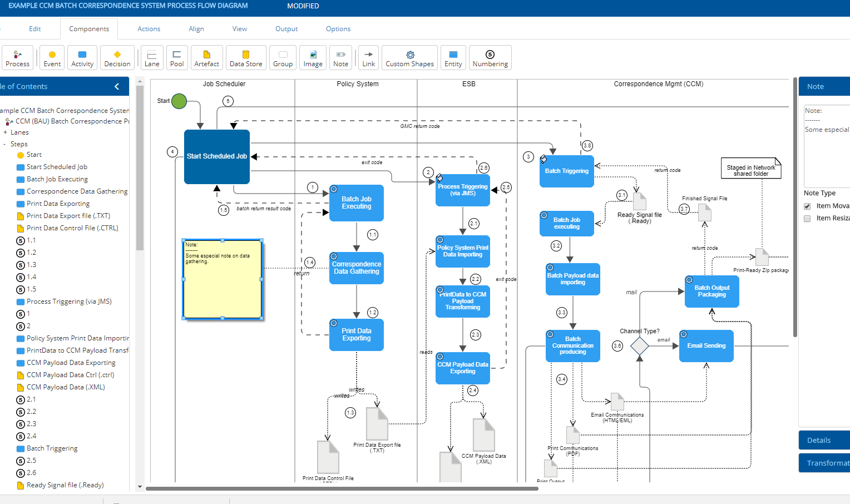
Task: Select the Link tool
Action: pyautogui.click(x=369, y=58)
